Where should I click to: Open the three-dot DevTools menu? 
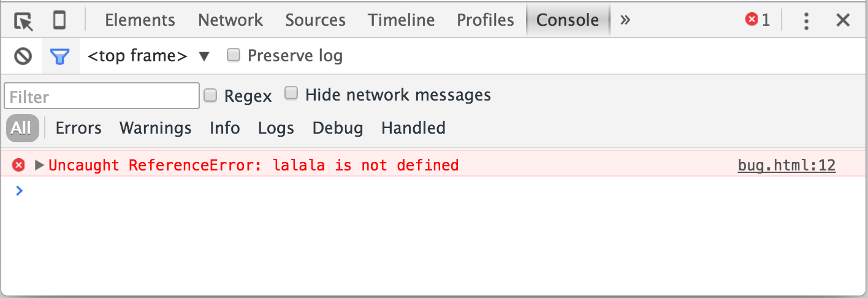(806, 21)
